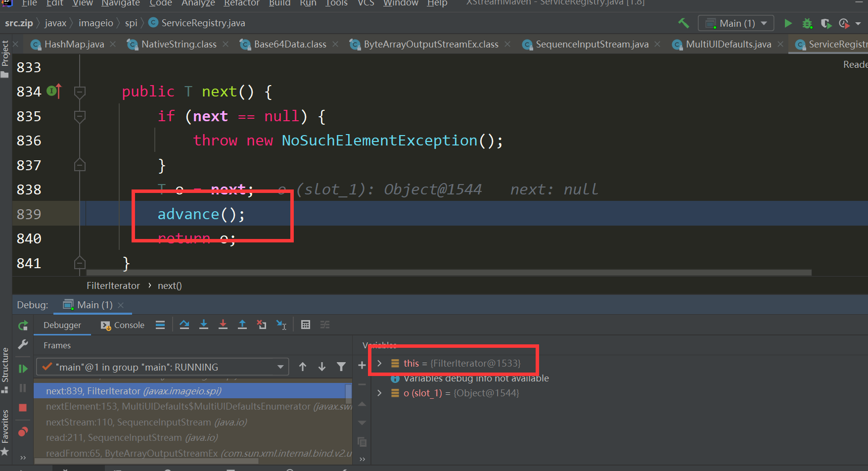Switch to the Console view
The height and width of the screenshot is (471, 868).
point(122,325)
